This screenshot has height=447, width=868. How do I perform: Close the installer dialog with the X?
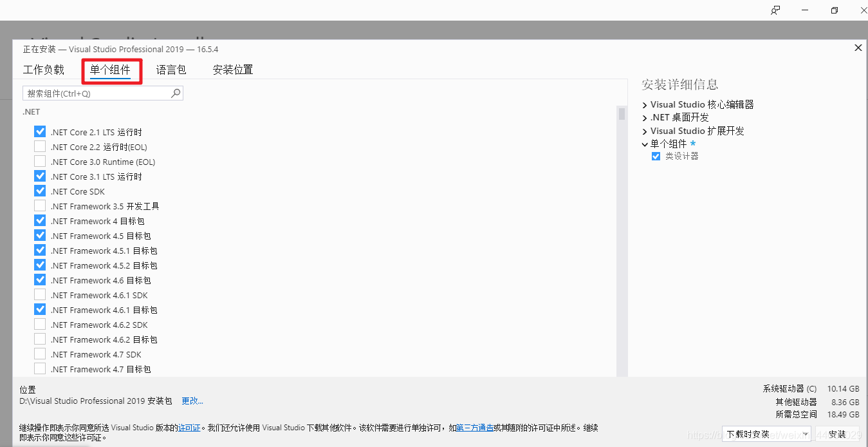click(858, 48)
